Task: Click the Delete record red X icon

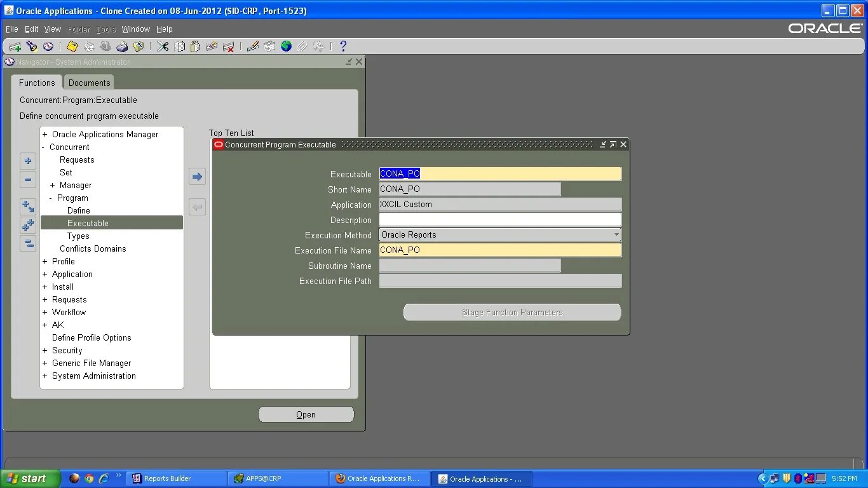Action: pyautogui.click(x=229, y=46)
